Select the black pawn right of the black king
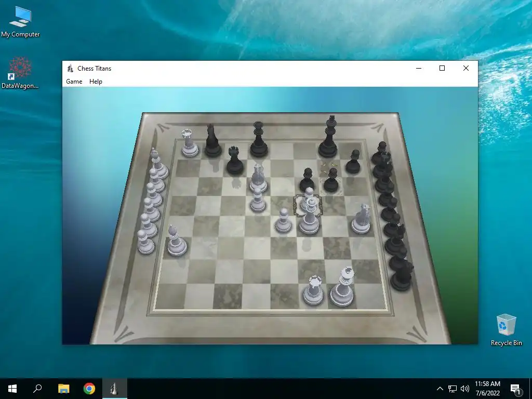 [x=353, y=162]
